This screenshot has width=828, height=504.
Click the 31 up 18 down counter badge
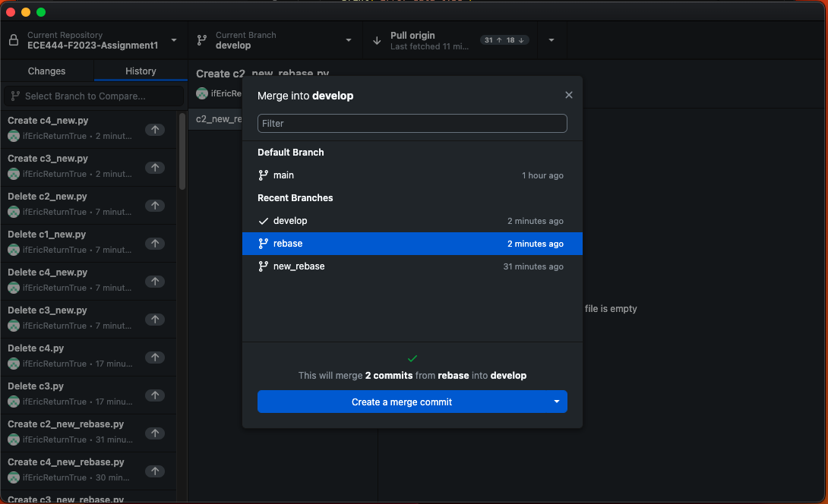tap(504, 40)
